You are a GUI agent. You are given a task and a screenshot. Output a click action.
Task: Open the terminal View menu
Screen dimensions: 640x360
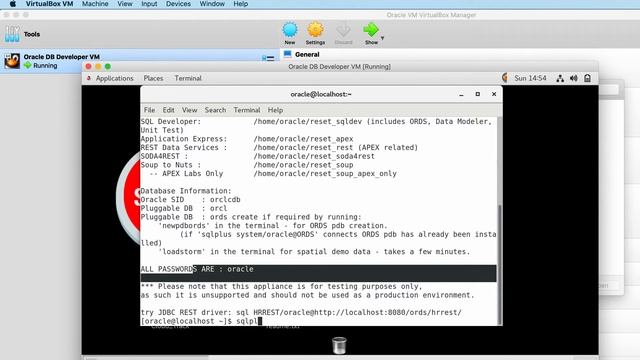point(189,110)
